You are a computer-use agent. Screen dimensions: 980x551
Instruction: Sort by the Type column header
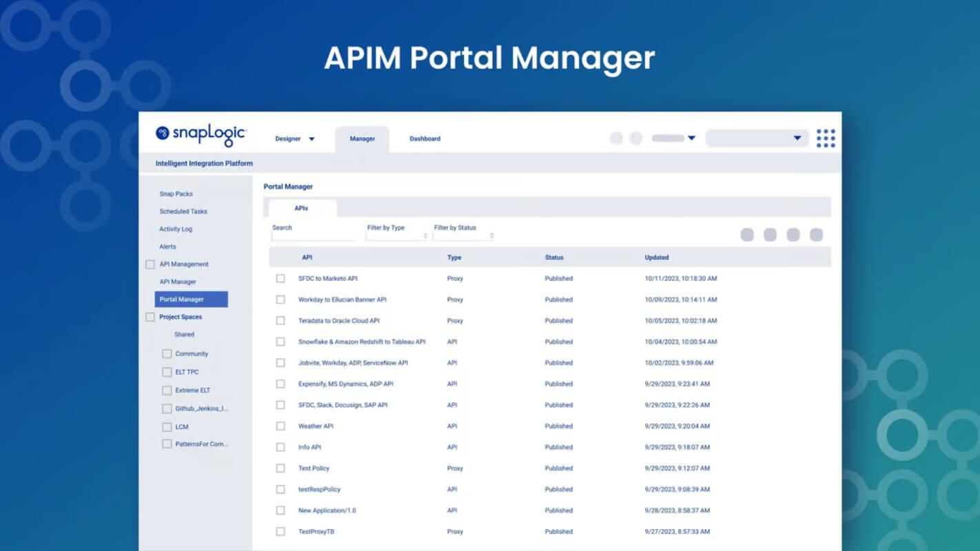pyautogui.click(x=454, y=258)
